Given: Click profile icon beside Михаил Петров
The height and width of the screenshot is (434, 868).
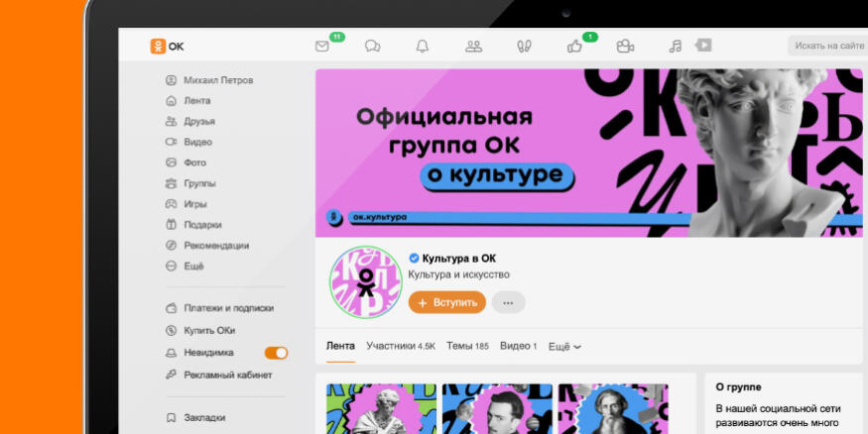Looking at the screenshot, I should [x=171, y=80].
